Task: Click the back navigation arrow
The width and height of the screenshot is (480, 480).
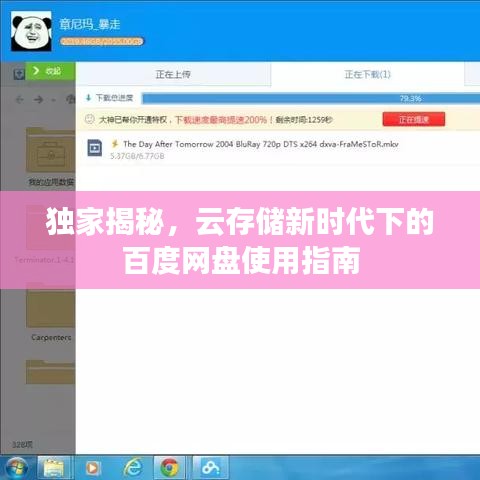Action: tap(20, 99)
